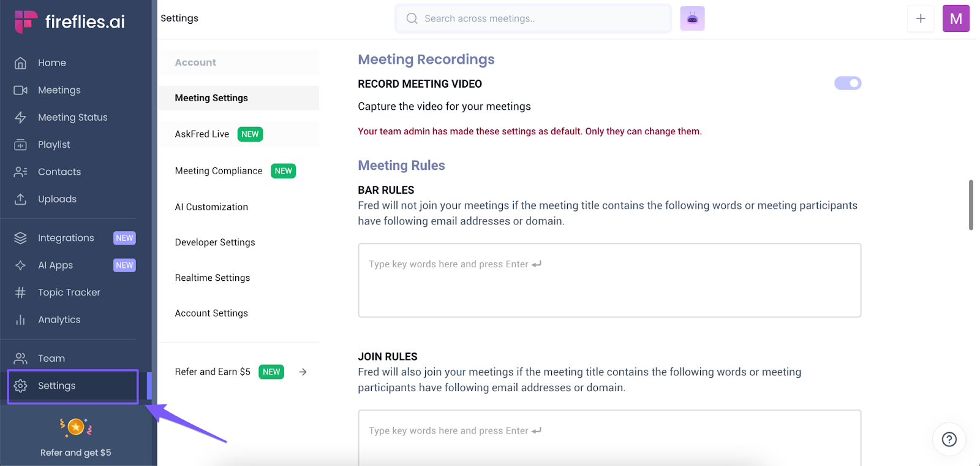The height and width of the screenshot is (466, 980).
Task: Open Meetings in sidebar
Action: tap(59, 90)
